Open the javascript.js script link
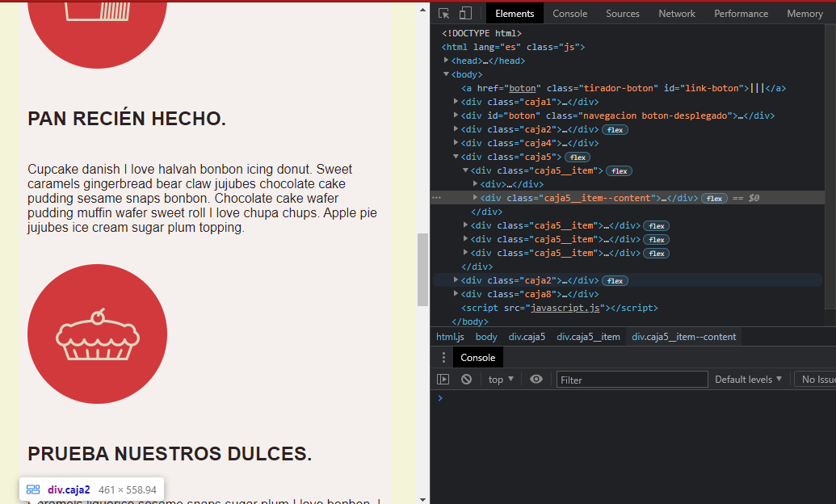The width and height of the screenshot is (836, 504). pyautogui.click(x=565, y=308)
